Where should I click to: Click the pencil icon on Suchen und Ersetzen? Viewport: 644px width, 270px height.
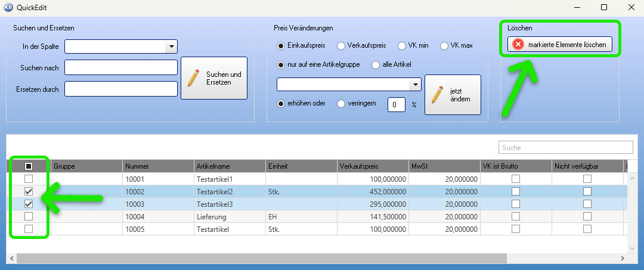coord(193,78)
